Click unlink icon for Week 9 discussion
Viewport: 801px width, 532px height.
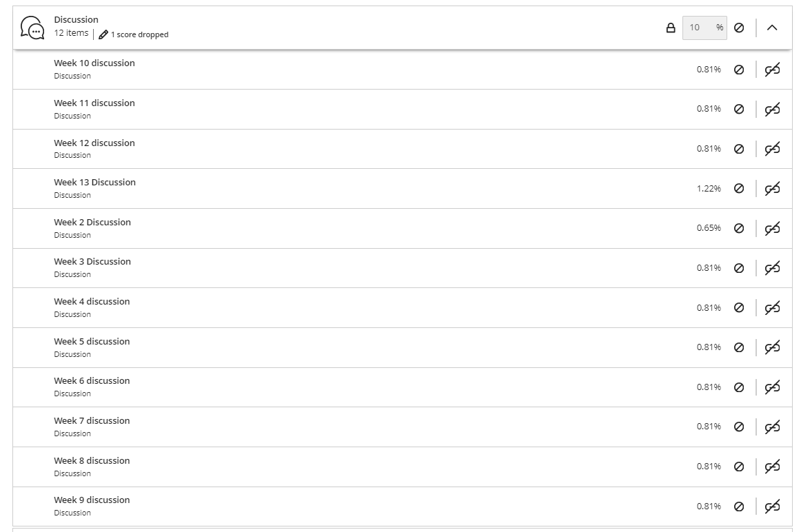(772, 507)
